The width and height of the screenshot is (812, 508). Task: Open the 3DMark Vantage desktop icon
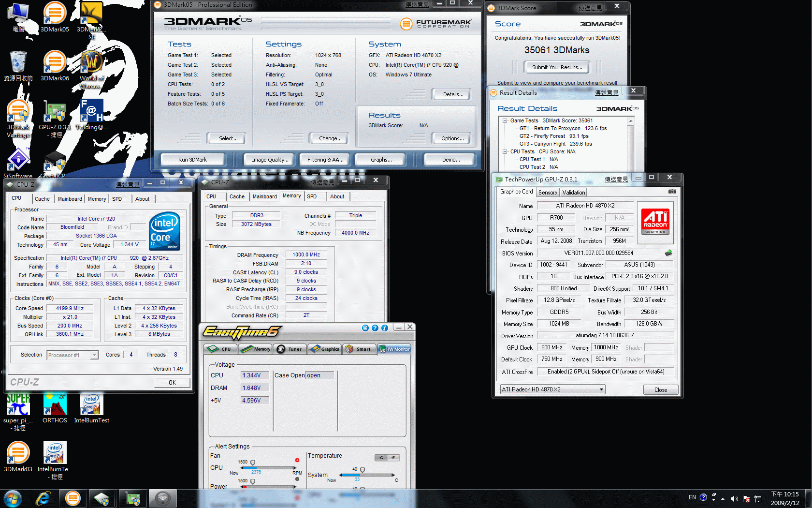18,119
